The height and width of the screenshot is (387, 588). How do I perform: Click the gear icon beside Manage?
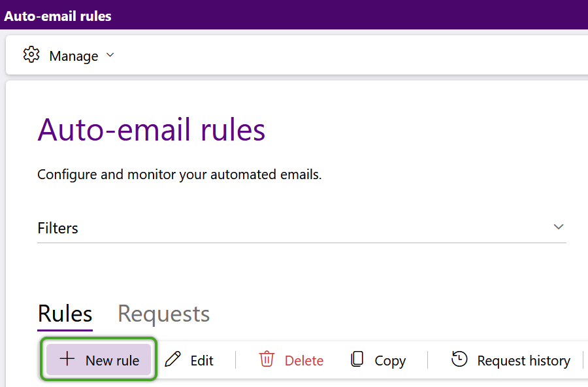tap(31, 55)
